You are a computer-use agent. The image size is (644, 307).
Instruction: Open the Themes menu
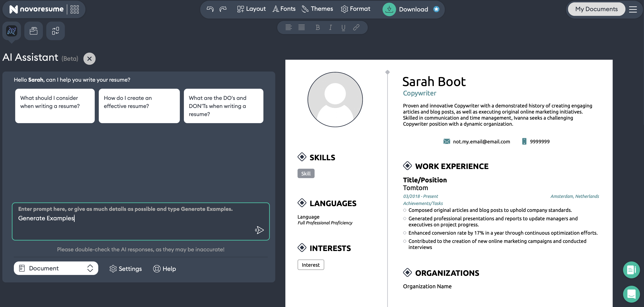[317, 9]
